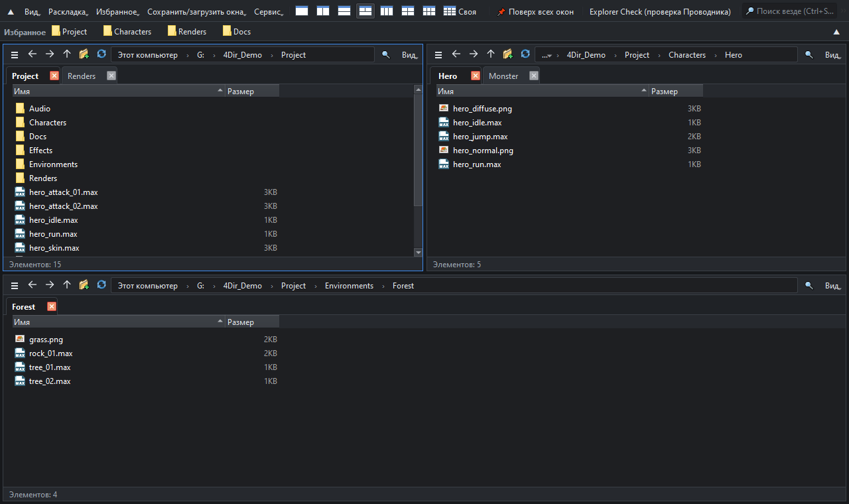
Task: Choose the two side-by-side panes layout
Action: pyautogui.click(x=323, y=11)
